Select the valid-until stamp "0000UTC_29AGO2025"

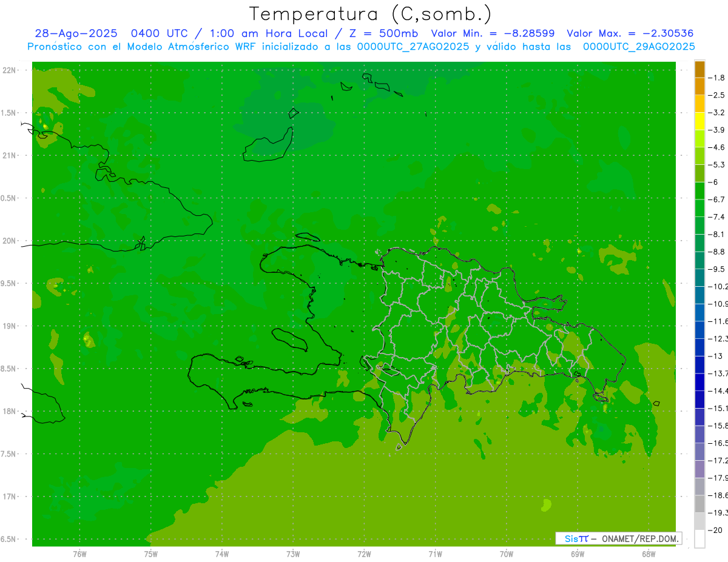pyautogui.click(x=639, y=47)
